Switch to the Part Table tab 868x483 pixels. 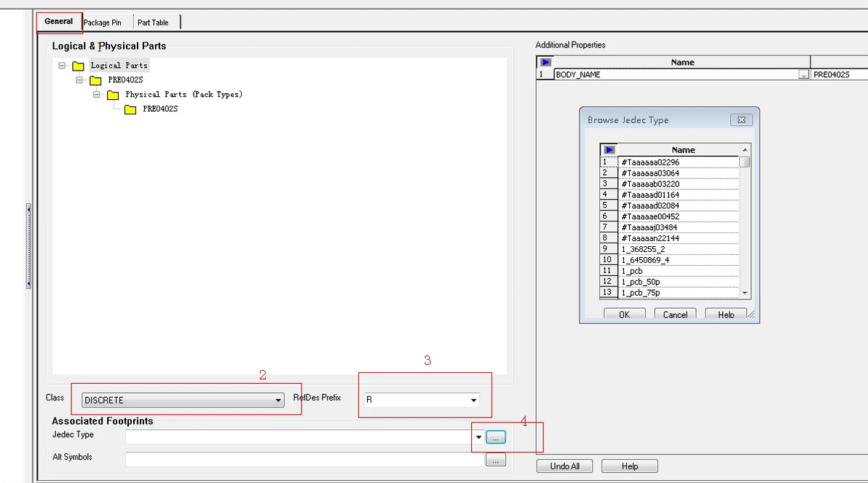tap(153, 23)
